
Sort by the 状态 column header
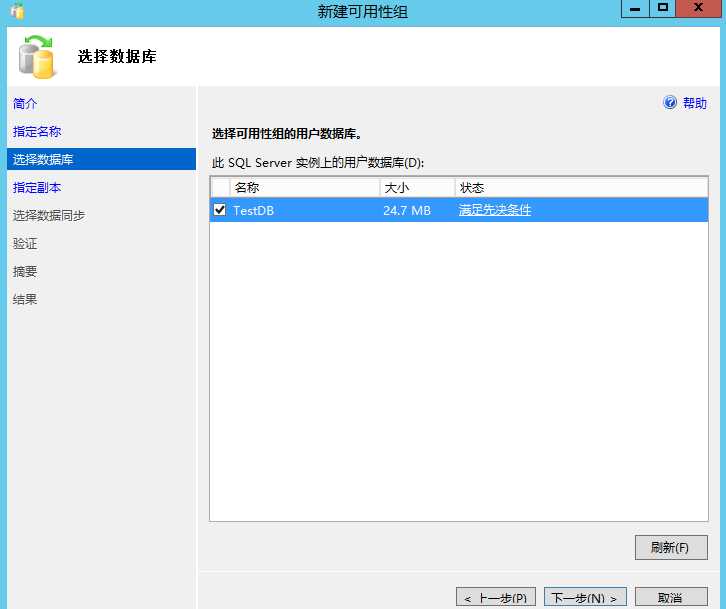pos(582,188)
